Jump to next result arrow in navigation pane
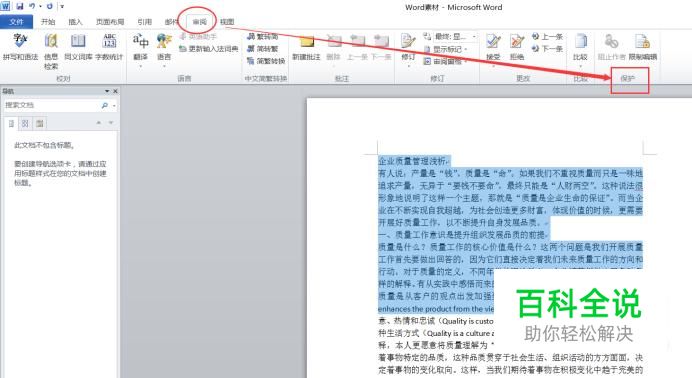 [x=111, y=123]
